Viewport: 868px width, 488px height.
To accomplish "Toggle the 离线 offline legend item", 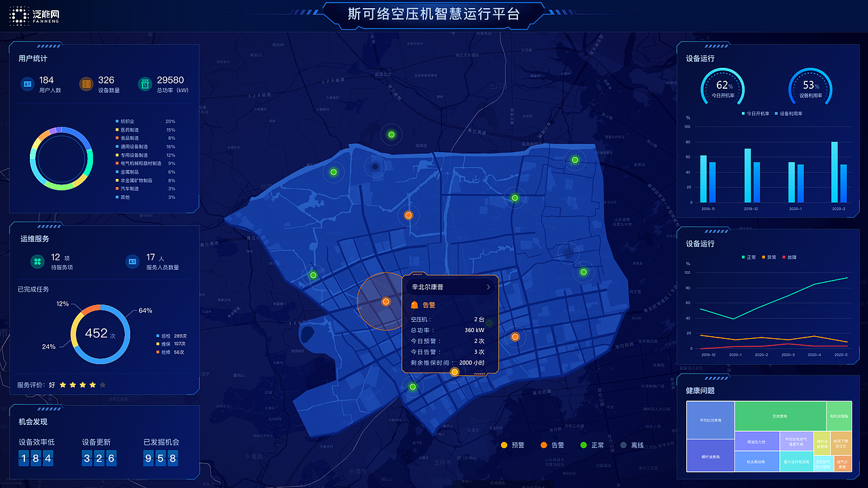I will [631, 445].
